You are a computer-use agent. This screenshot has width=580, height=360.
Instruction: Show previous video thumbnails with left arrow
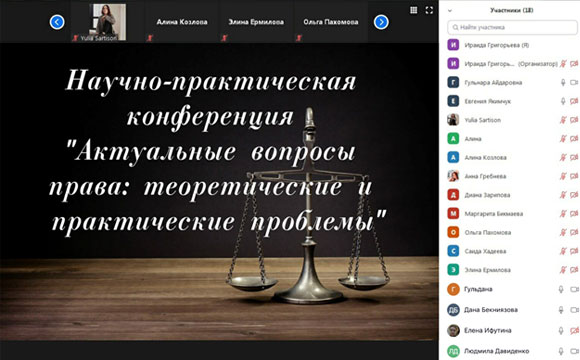click(57, 22)
